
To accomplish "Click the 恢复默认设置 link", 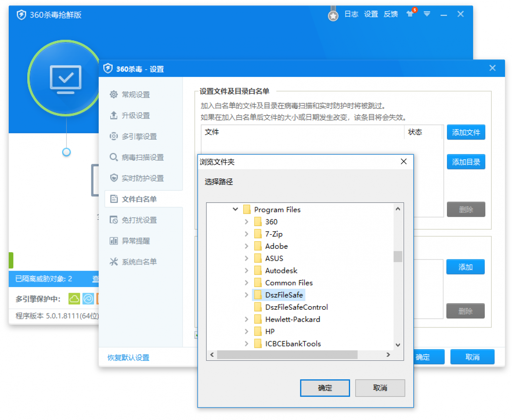I will pyautogui.click(x=128, y=357).
